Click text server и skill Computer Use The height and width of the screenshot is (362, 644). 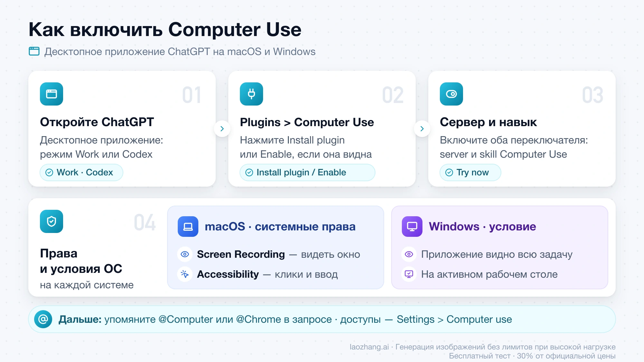[x=503, y=154]
